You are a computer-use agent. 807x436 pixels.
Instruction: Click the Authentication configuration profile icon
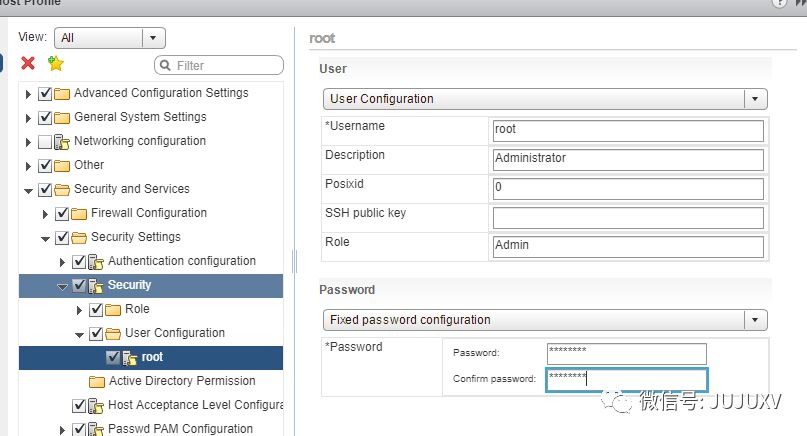96,261
